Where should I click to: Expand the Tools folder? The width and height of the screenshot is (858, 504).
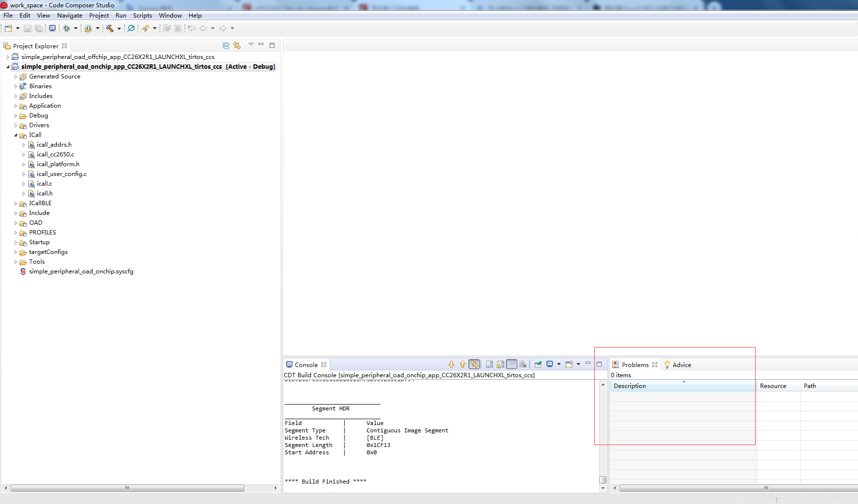(16, 262)
